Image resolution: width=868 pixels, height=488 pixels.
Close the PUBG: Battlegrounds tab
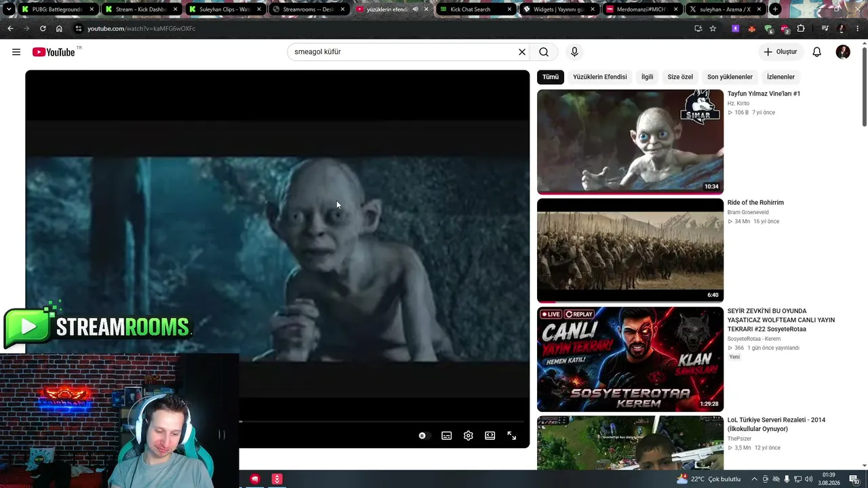point(92,9)
